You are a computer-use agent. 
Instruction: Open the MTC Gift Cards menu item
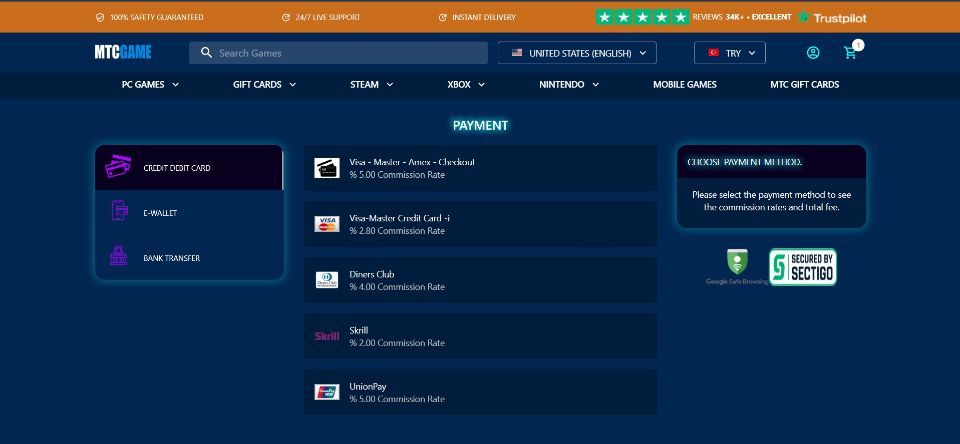(804, 85)
